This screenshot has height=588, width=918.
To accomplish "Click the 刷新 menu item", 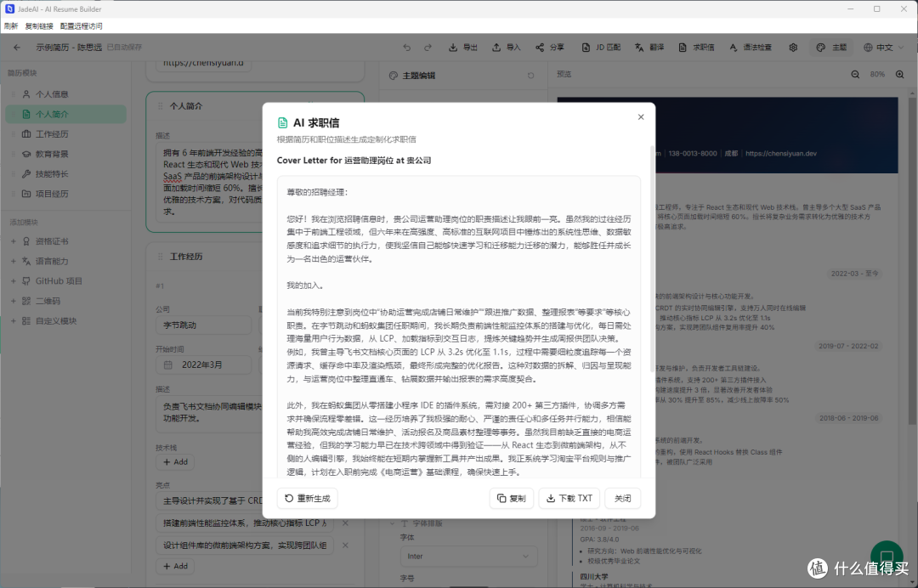I will (x=10, y=26).
